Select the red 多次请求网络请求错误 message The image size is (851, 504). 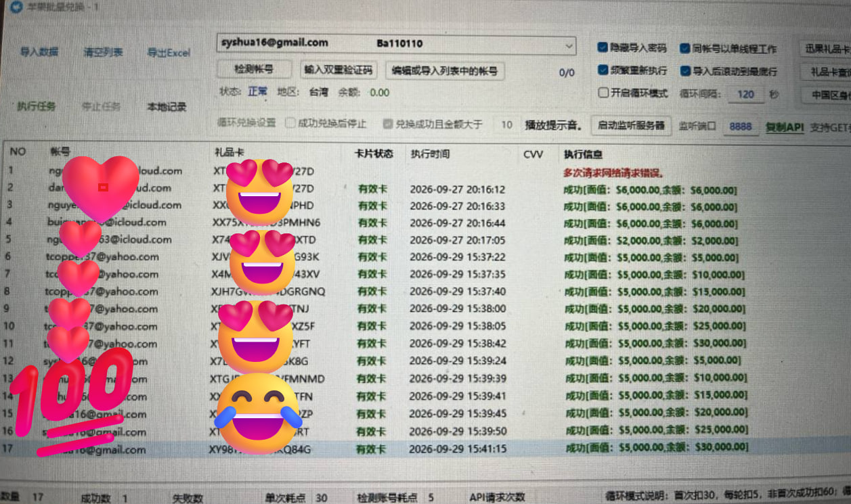[613, 173]
